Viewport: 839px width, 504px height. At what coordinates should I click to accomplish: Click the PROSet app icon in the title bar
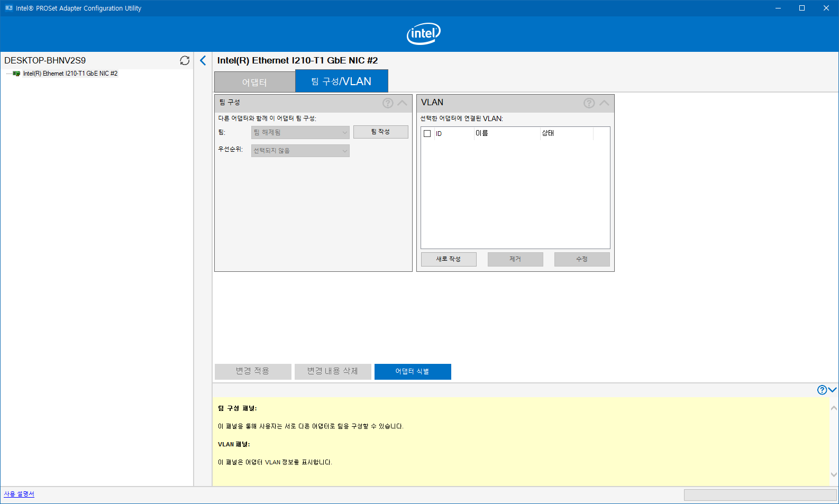pos(9,8)
